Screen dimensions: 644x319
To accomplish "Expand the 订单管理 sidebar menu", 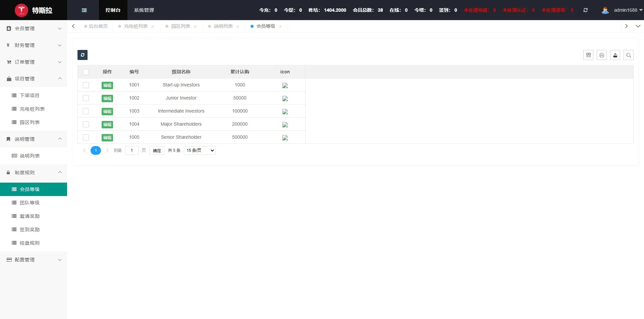I will [34, 62].
